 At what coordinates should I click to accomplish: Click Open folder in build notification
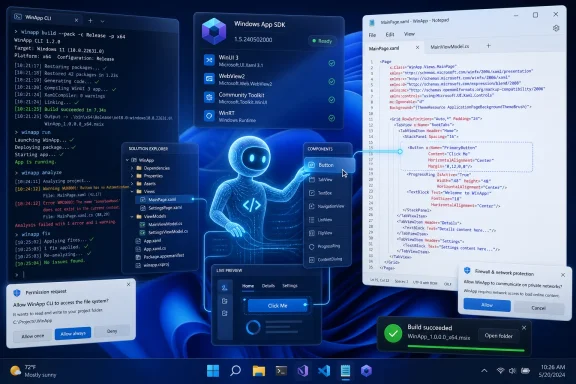coord(498,335)
